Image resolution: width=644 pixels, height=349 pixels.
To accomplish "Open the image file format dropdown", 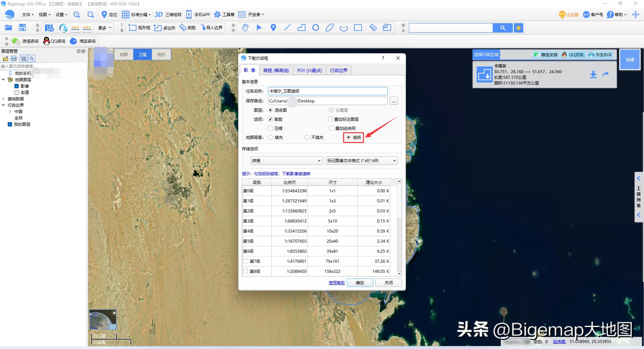I will click(362, 161).
